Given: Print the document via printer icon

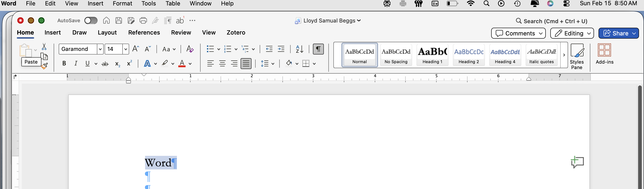Looking at the screenshot, I should coord(143,20).
